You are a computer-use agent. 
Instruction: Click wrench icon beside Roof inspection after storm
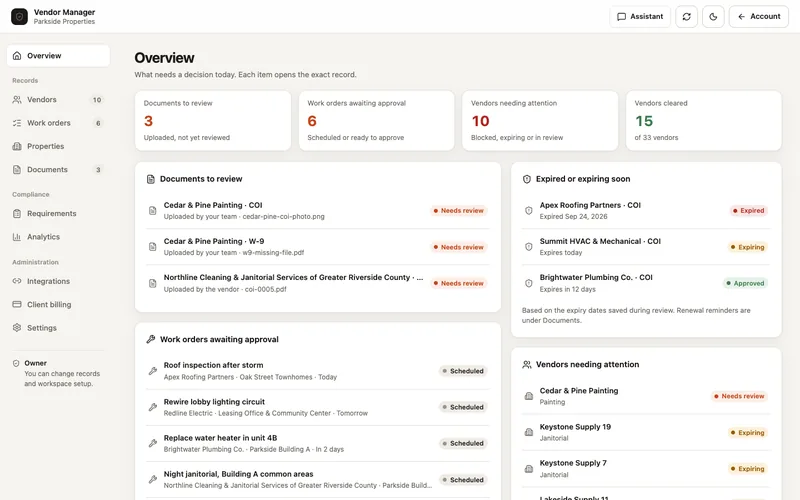click(153, 371)
